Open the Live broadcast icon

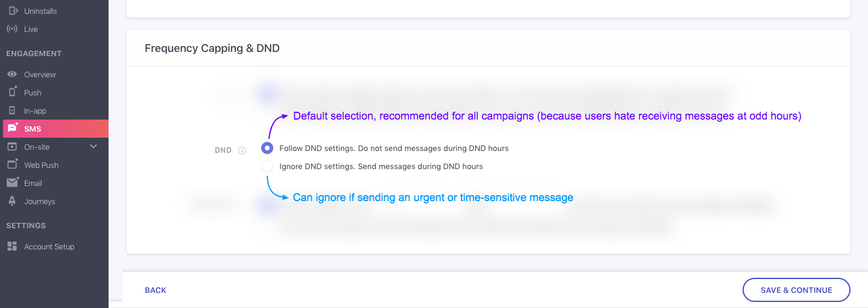[12, 29]
